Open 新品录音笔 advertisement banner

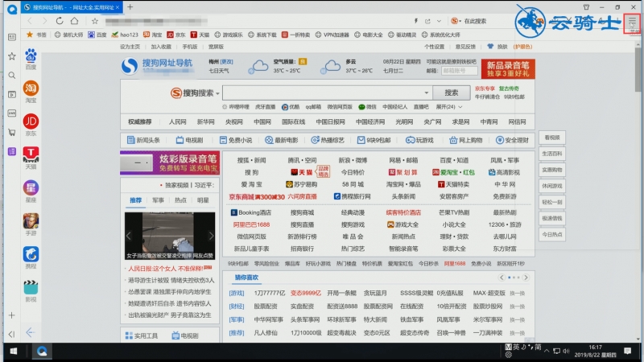[x=508, y=68]
